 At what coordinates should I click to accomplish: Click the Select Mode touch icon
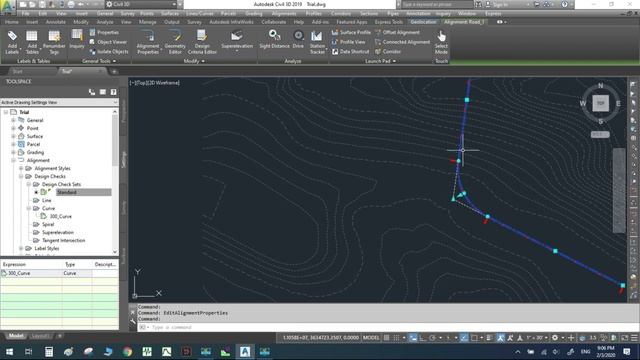(441, 42)
